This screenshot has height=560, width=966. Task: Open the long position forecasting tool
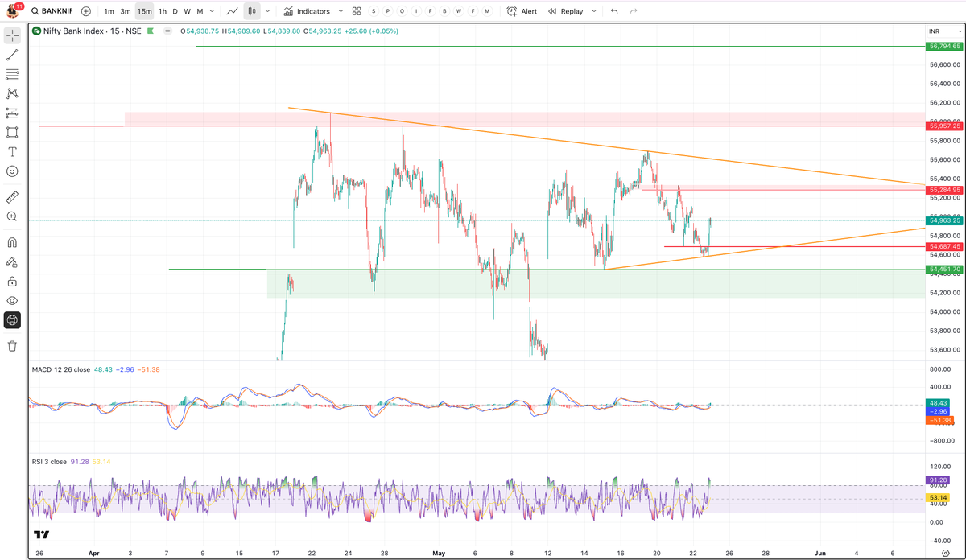pos(12,113)
